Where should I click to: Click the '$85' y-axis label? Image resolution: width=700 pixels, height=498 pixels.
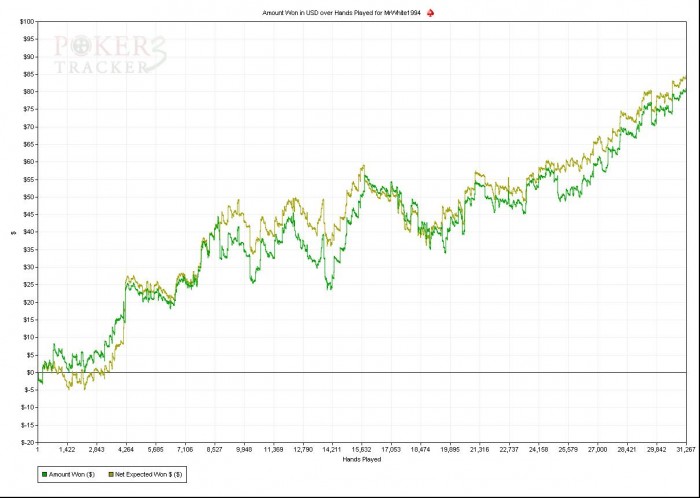[28, 74]
